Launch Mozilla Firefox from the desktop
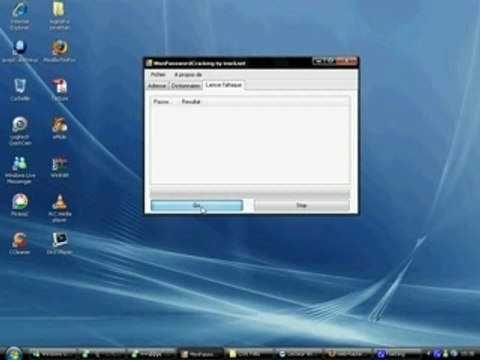The height and width of the screenshot is (360, 480). point(59,51)
